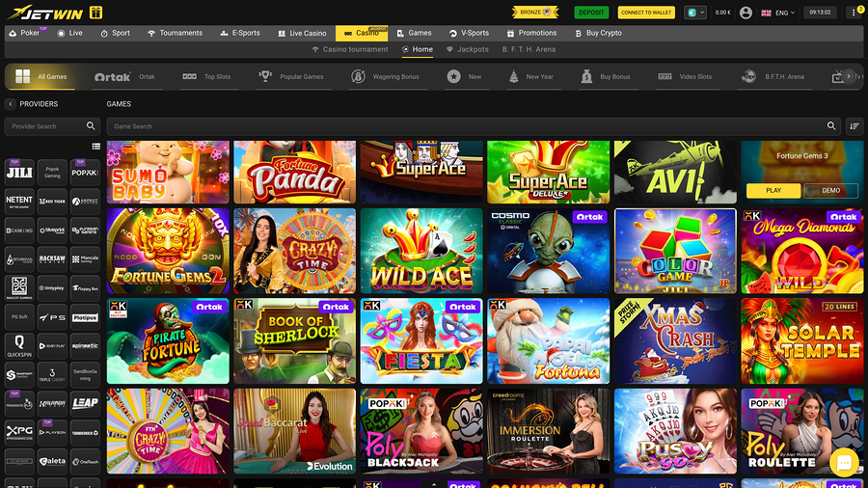Open the currency selector dropdown
Screen dimensions: 868x488
tap(694, 13)
